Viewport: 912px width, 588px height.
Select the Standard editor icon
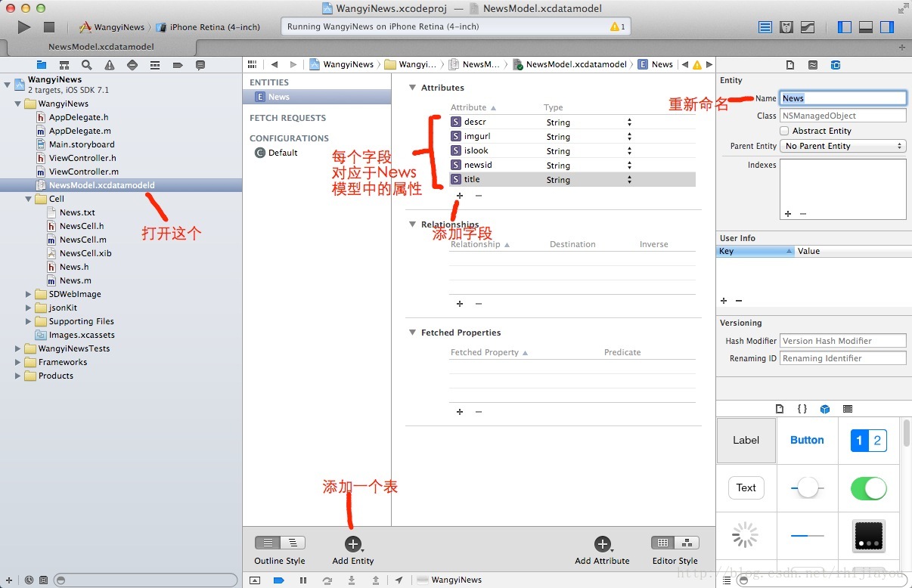coord(766,27)
